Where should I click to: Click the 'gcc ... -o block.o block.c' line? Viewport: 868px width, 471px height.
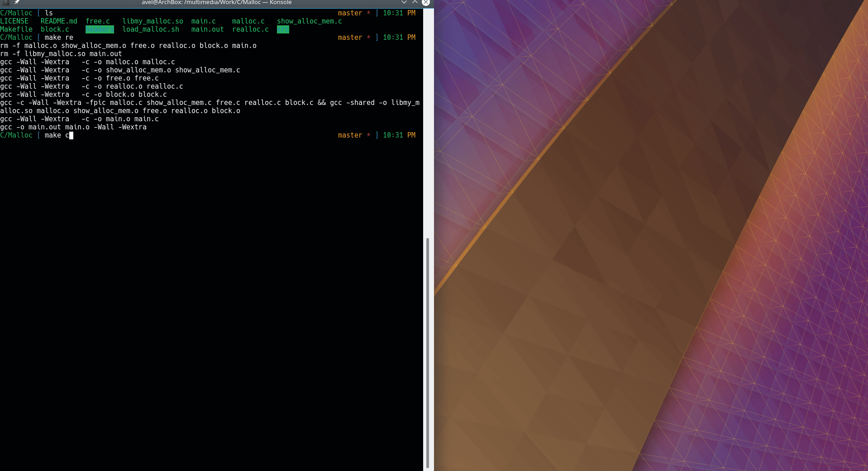83,95
